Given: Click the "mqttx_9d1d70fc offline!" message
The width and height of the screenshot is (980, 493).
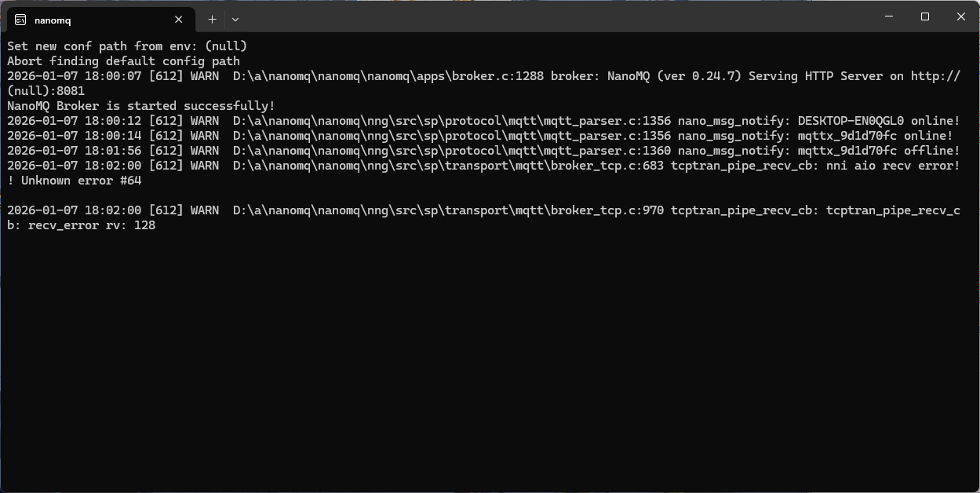Looking at the screenshot, I should coord(878,151).
